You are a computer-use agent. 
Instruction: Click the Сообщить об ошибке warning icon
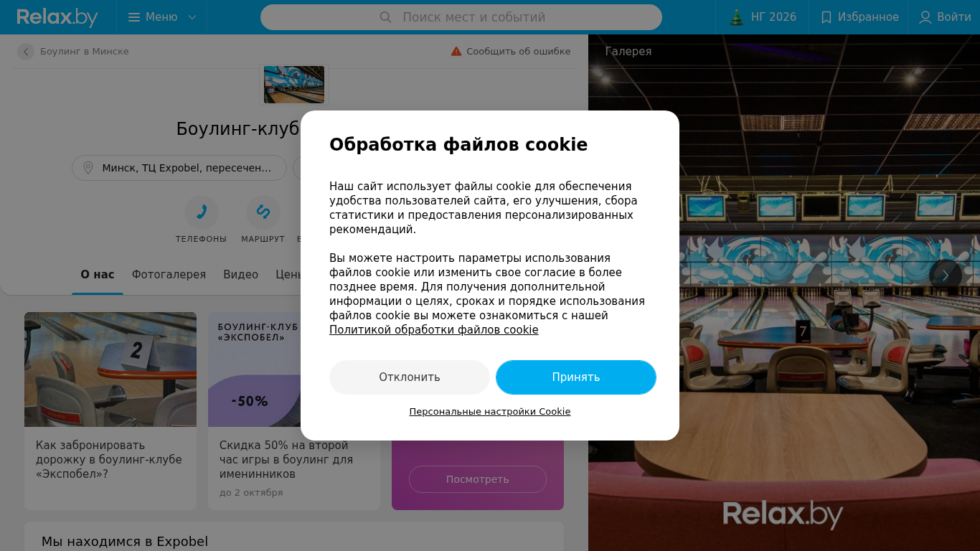tap(456, 52)
